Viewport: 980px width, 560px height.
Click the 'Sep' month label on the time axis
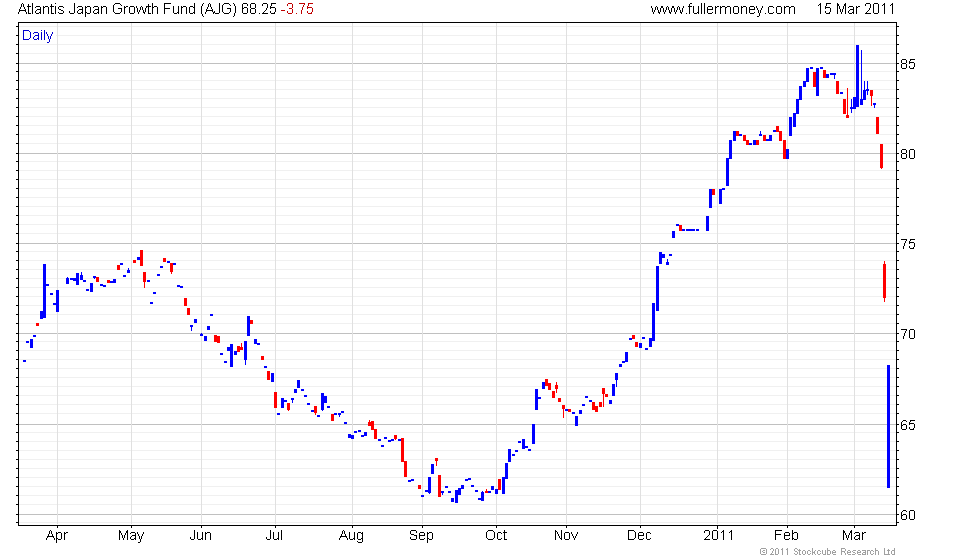click(421, 536)
